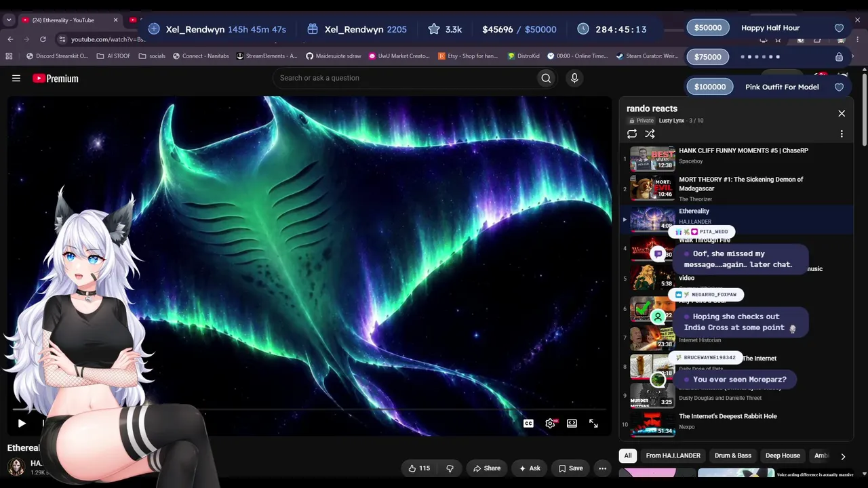Enter fullscreen on the video player
Viewport: 868px width, 488px height.
click(593, 424)
